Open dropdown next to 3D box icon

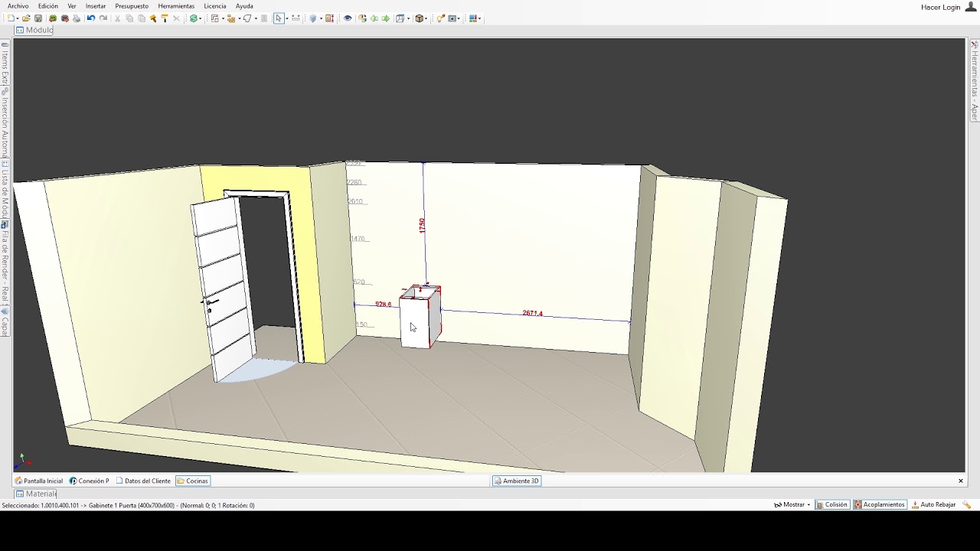tap(427, 18)
